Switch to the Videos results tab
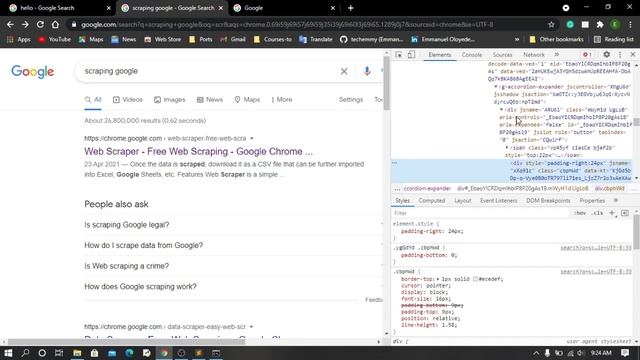 point(128,100)
